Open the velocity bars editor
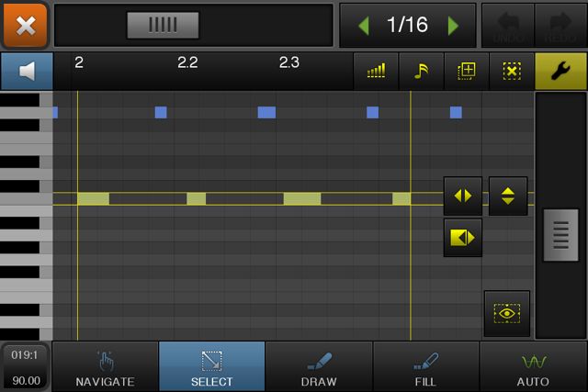Screen dimensions: 588x392 [x=376, y=72]
